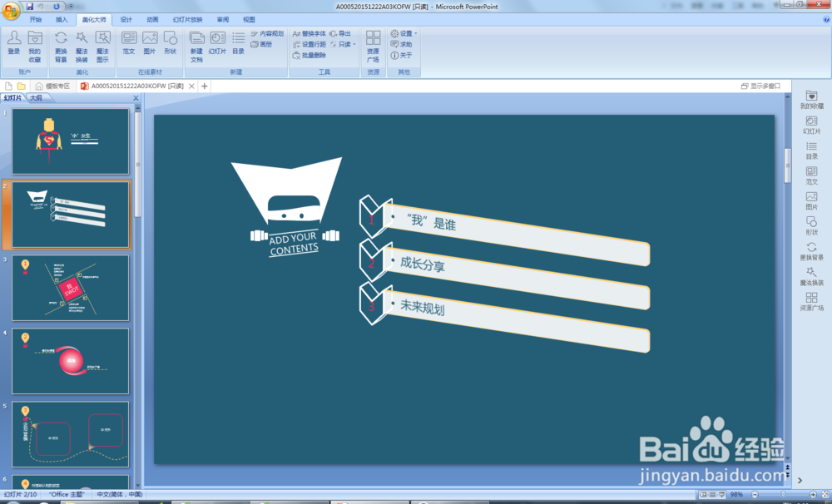The height and width of the screenshot is (504, 832).
Task: Click 画册 in the ribbon
Action: tap(261, 45)
